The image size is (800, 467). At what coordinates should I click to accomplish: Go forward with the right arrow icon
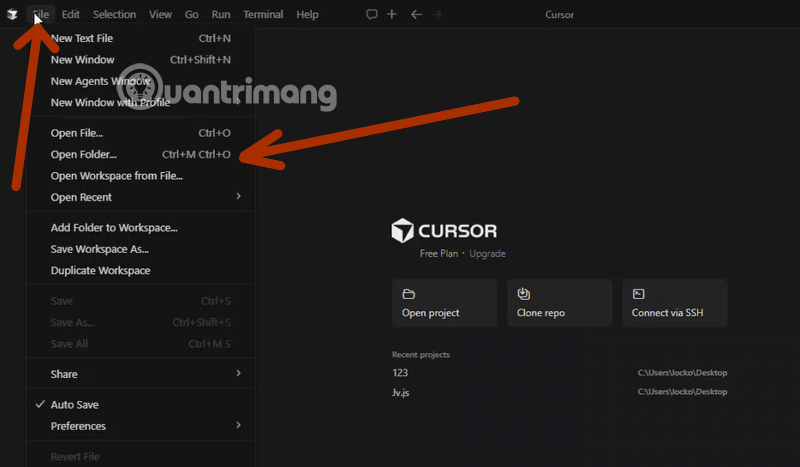click(x=437, y=14)
